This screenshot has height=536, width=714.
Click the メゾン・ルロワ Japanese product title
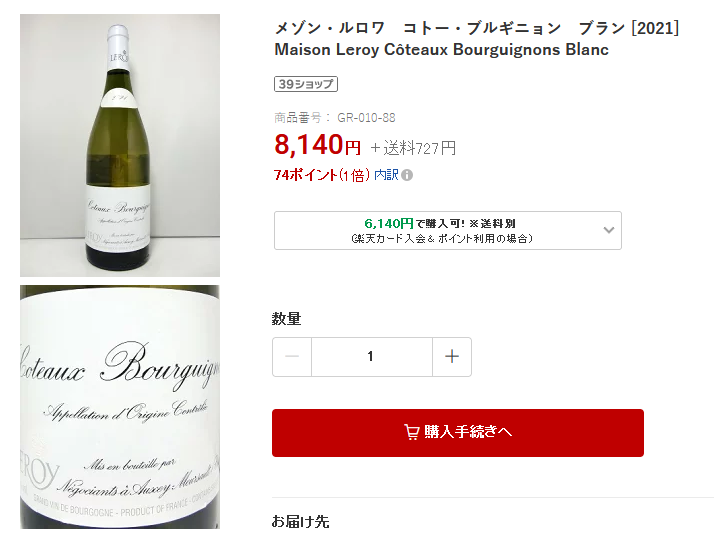click(476, 28)
